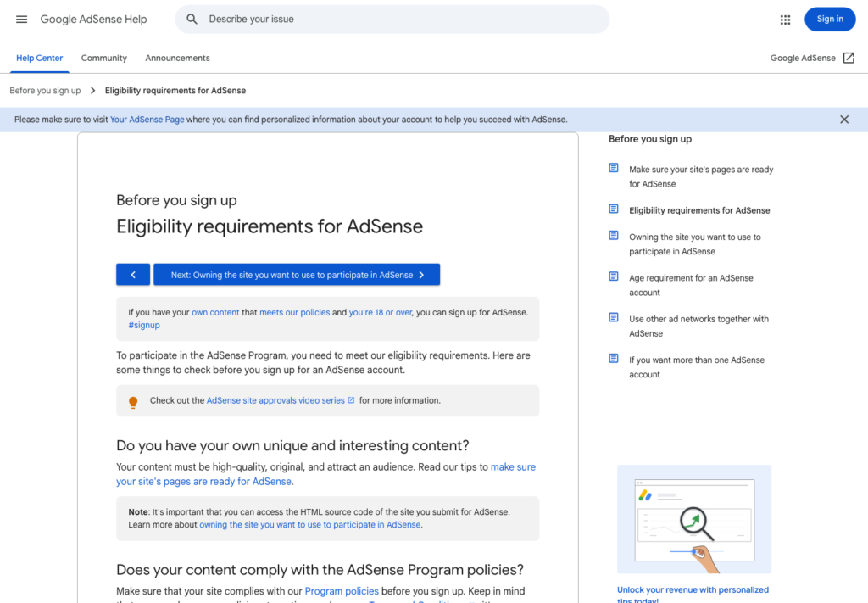
Task: Click the revenue tips promo illustration
Action: tap(694, 519)
